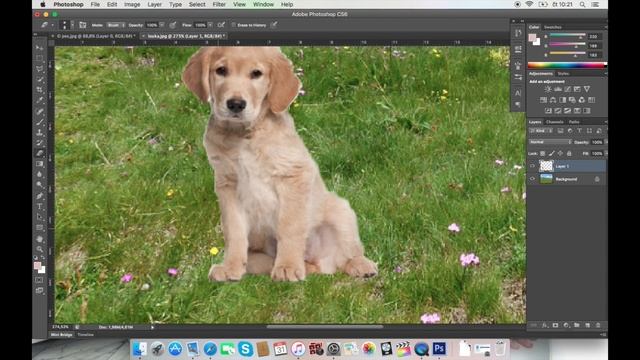Select the Gradient tool
This screenshot has height=360, width=640.
[40, 164]
